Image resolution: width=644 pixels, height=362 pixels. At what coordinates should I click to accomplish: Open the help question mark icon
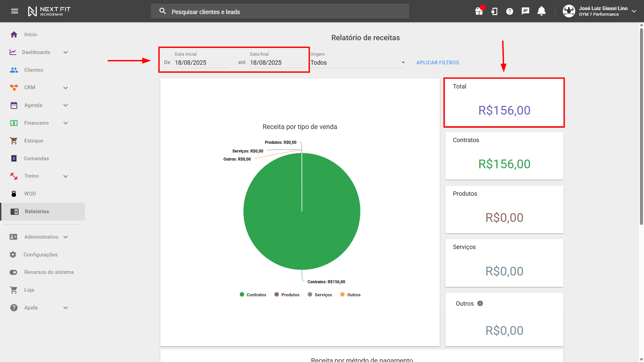coord(509,11)
